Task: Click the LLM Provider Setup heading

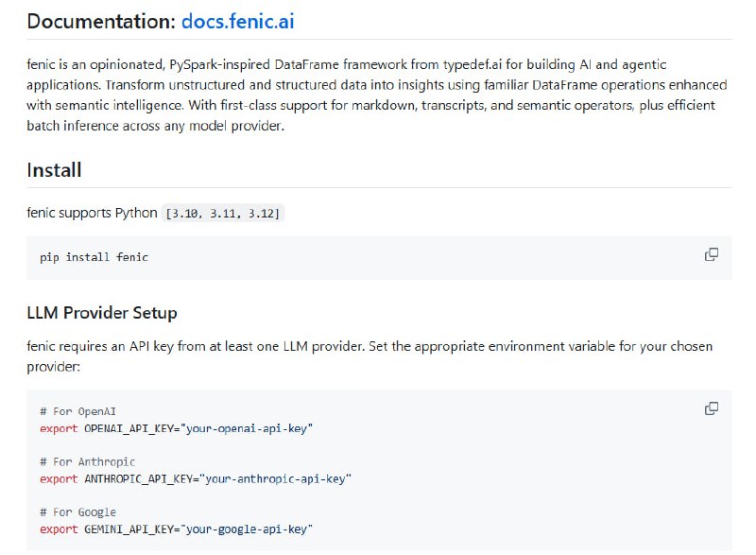Action: click(x=102, y=312)
